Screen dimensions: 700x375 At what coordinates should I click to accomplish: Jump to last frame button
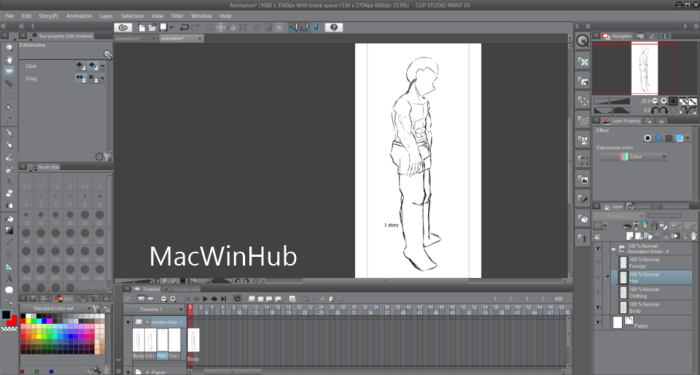point(224,299)
